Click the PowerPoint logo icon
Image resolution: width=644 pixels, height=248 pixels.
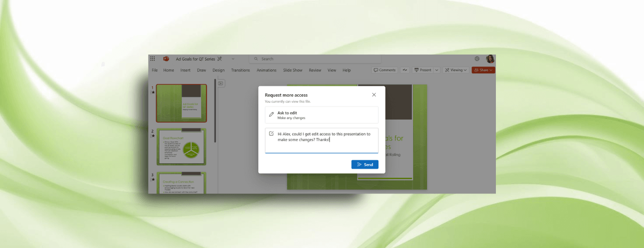[x=166, y=59]
